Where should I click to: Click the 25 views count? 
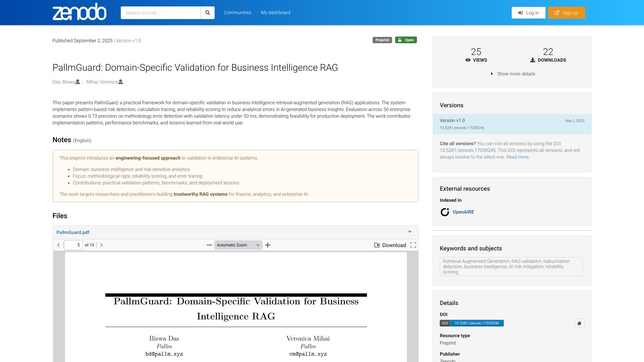tap(476, 52)
